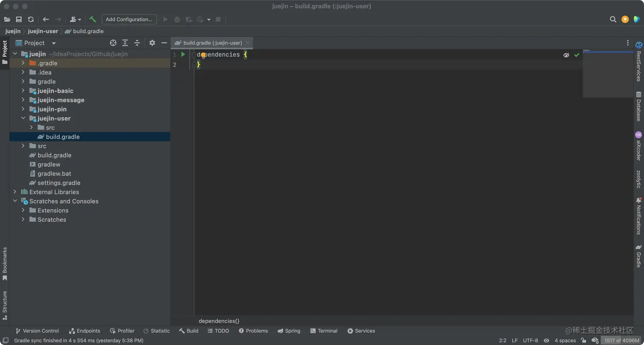Toggle the Structure tool window stripe button
644x345 pixels.
5,305
